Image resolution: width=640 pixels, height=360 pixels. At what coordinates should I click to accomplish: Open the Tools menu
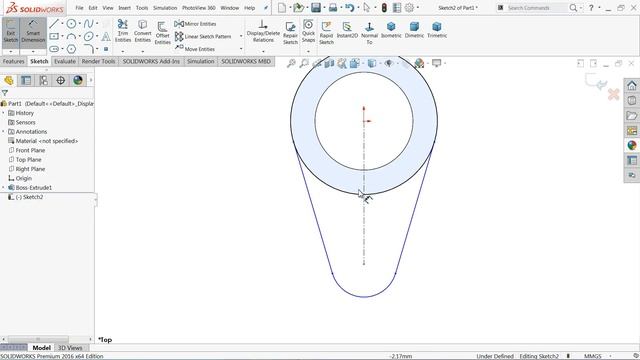142,8
